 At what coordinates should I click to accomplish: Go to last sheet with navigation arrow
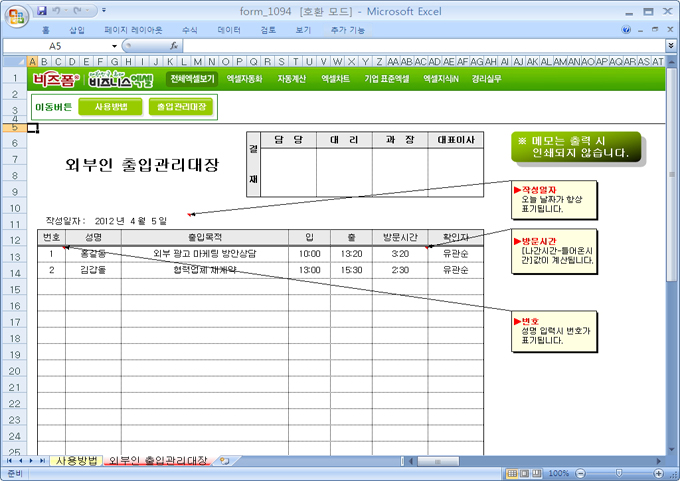(42, 461)
